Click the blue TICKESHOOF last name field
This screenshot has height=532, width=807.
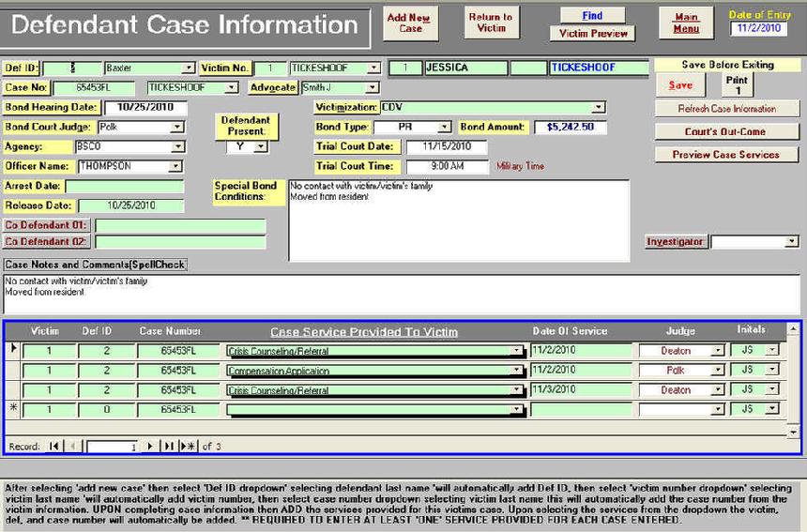click(599, 68)
